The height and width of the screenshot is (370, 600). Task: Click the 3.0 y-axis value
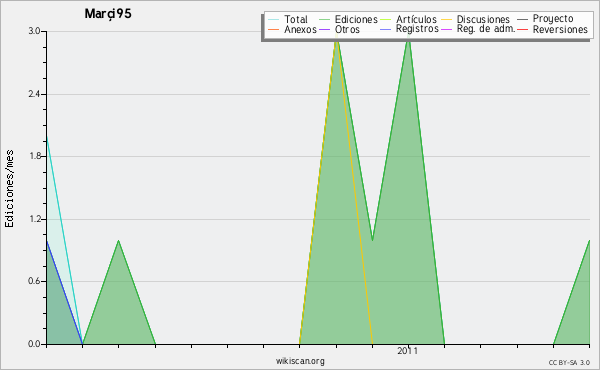(x=34, y=31)
